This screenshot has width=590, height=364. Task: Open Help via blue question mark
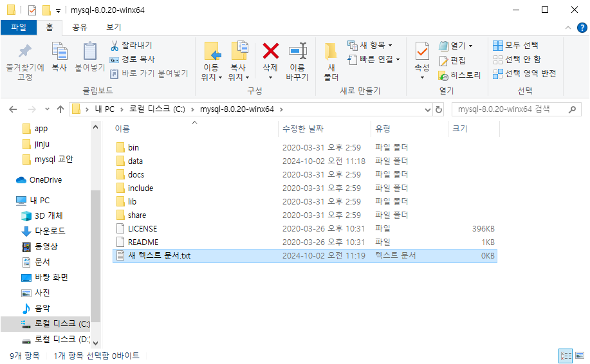click(x=582, y=28)
